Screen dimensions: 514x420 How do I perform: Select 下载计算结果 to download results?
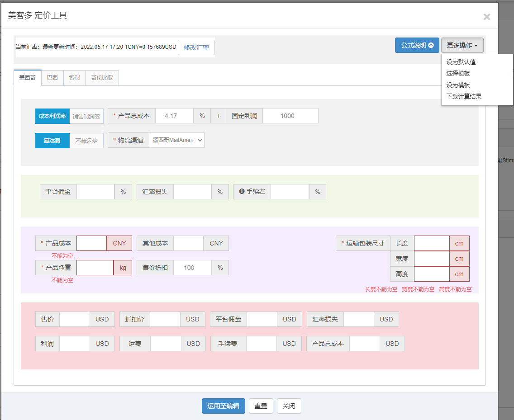tap(464, 96)
